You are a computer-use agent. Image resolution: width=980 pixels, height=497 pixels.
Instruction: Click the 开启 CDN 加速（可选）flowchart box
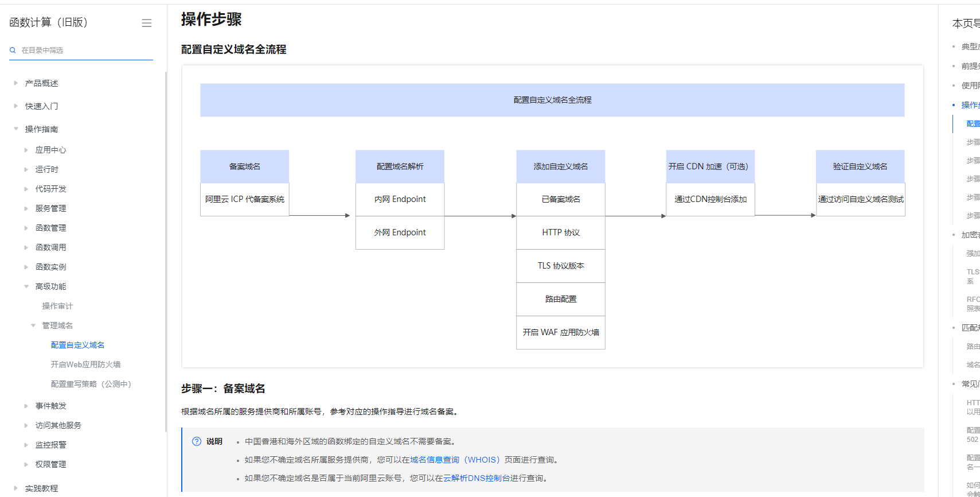[x=710, y=166]
